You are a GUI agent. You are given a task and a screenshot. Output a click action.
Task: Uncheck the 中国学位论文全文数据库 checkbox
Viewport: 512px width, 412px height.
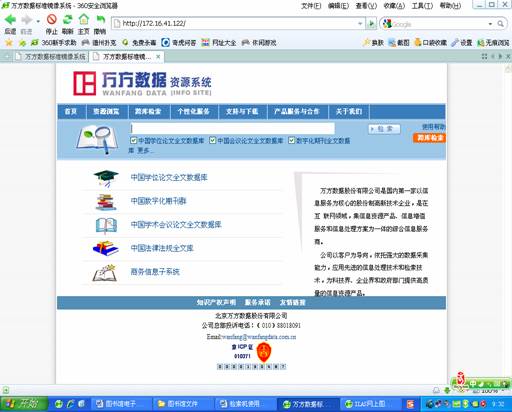click(x=134, y=140)
